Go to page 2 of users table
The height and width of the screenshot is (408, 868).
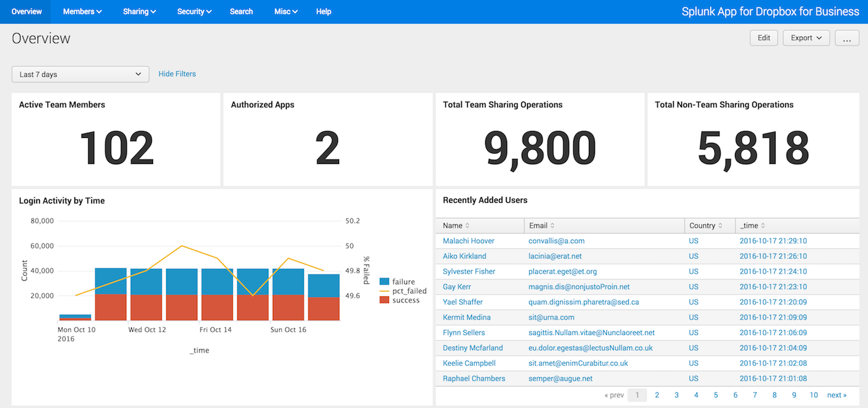657,395
